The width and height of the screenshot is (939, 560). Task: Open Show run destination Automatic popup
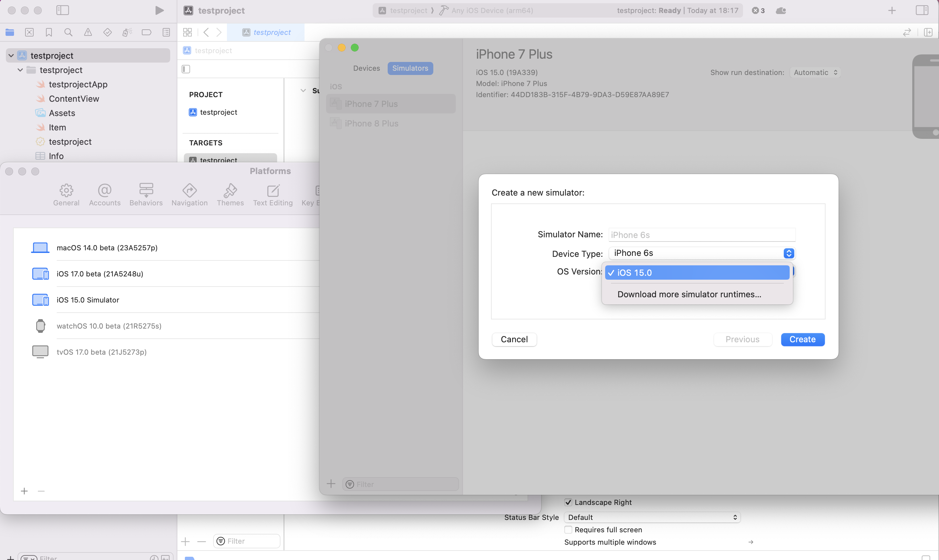tap(815, 72)
